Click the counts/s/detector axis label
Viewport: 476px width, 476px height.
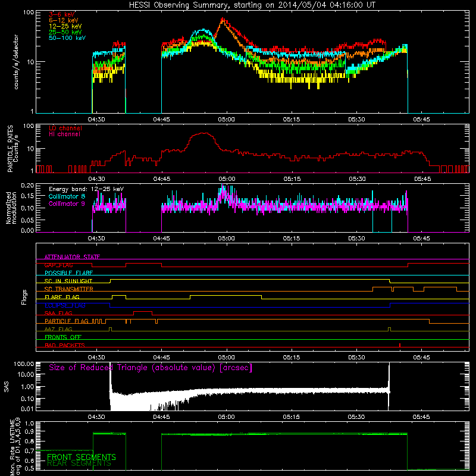point(16,62)
